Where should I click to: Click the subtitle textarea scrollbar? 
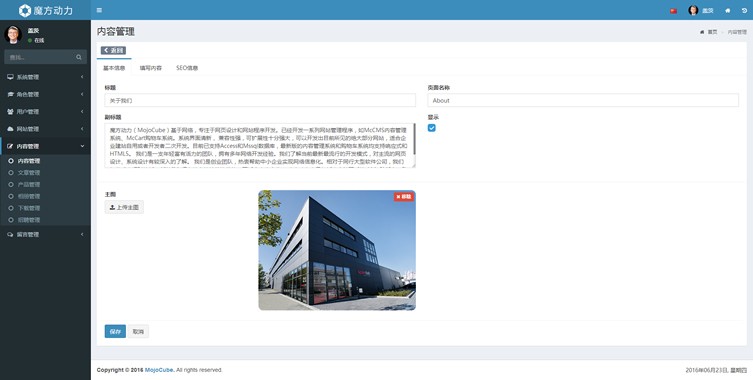pos(414,139)
